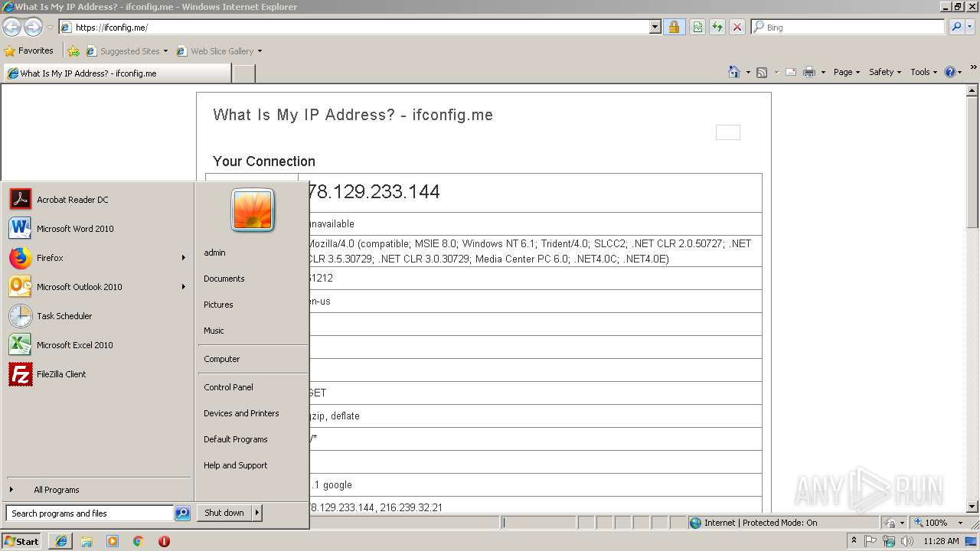Click the Refresh page icon
This screenshot has width=980, height=551.
pyautogui.click(x=717, y=27)
